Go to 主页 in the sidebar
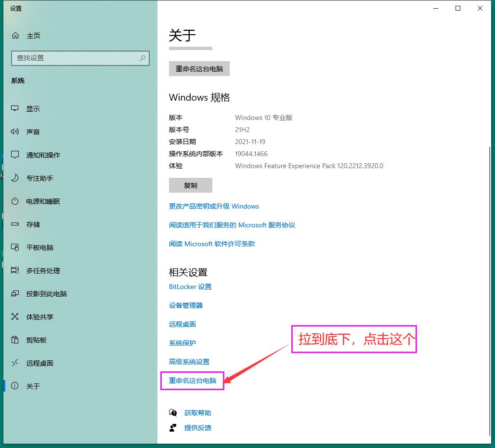 point(32,35)
